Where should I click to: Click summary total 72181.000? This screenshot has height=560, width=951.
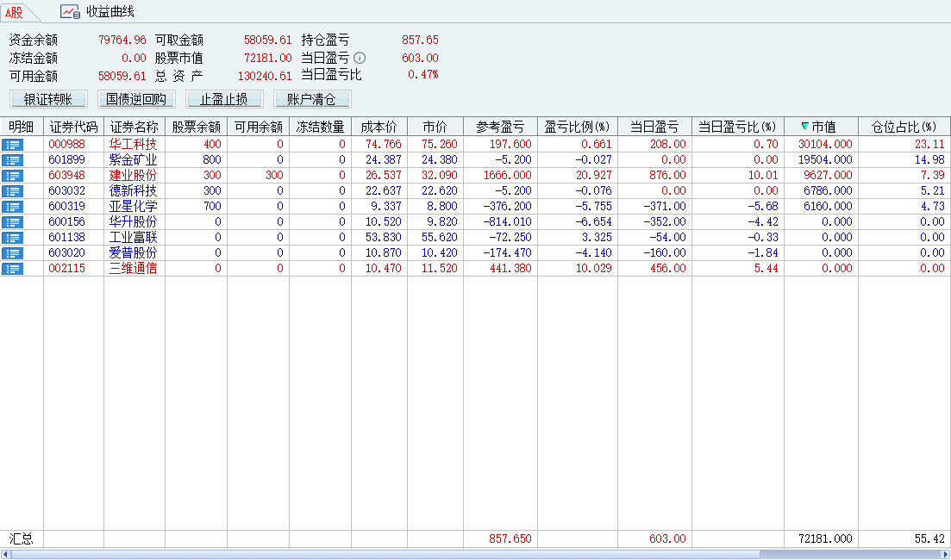pyautogui.click(x=825, y=538)
